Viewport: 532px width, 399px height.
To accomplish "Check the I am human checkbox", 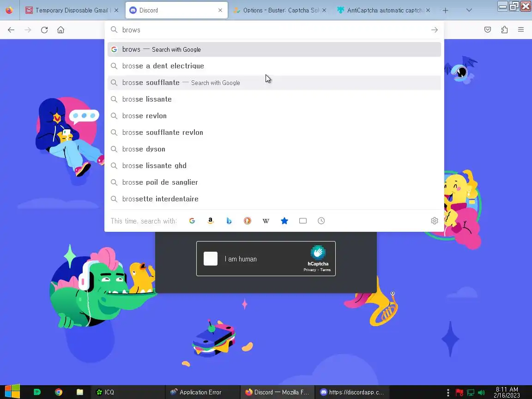I will [211, 259].
